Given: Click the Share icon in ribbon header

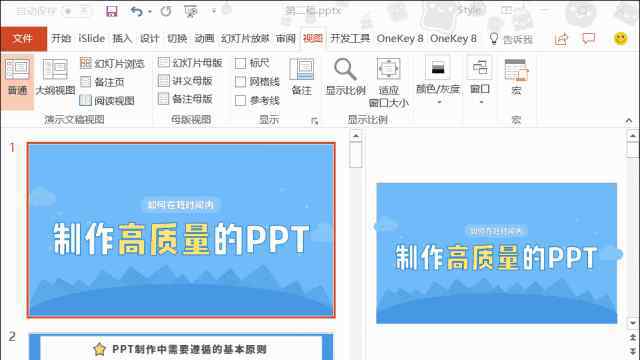Looking at the screenshot, I should (561, 39).
